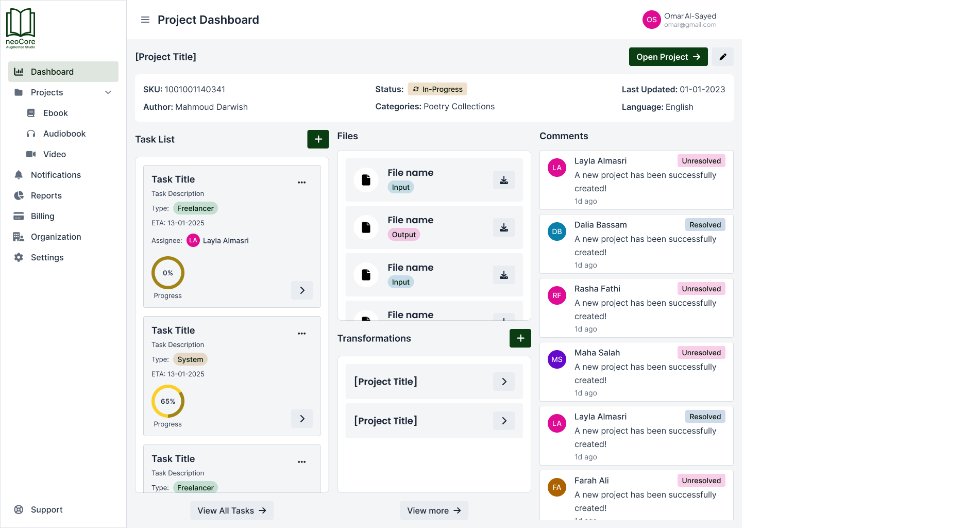The height and width of the screenshot is (528, 980).
Task: Go to Audiobook under Projects
Action: pos(64,134)
